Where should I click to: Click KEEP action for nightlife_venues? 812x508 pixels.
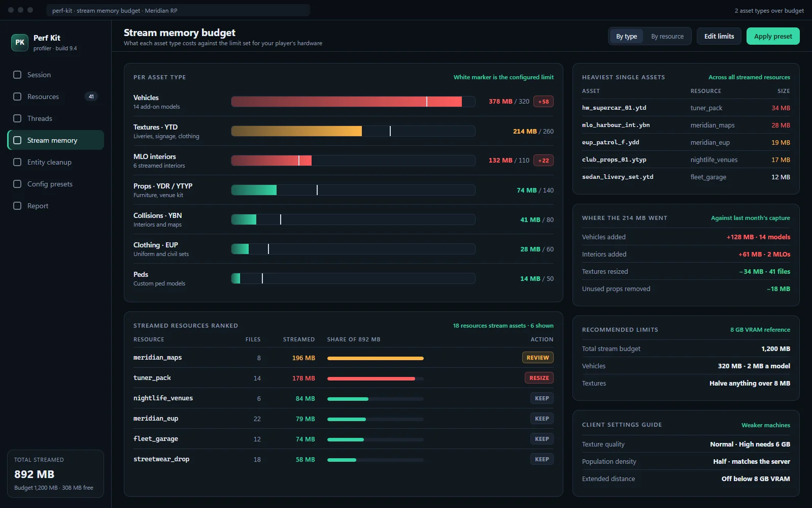pyautogui.click(x=542, y=398)
